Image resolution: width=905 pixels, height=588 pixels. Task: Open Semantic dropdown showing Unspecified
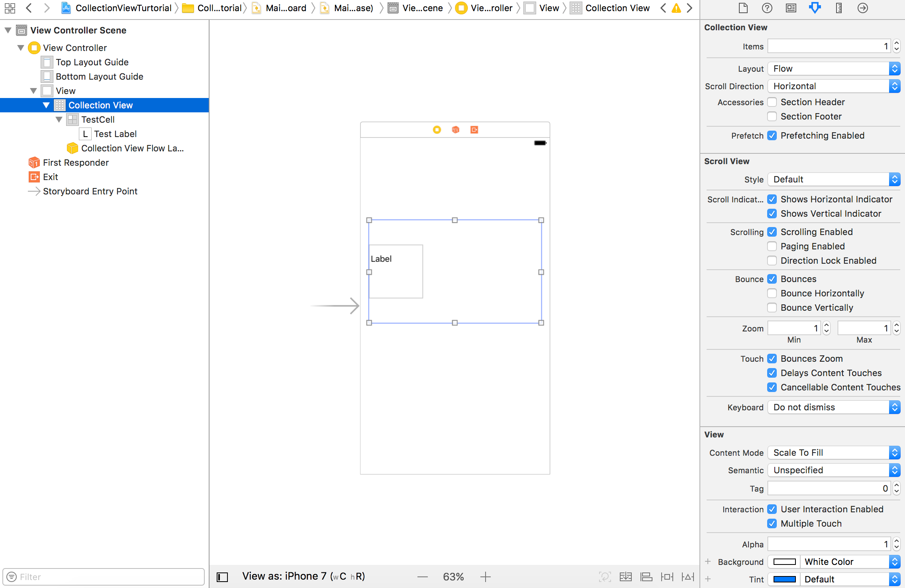(834, 470)
